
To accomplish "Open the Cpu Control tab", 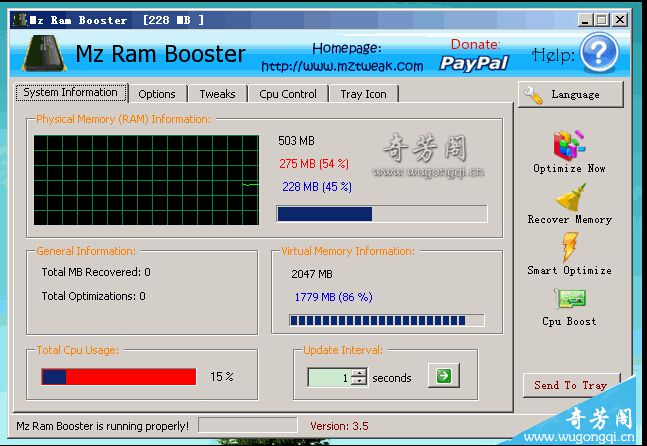I will 288,94.
